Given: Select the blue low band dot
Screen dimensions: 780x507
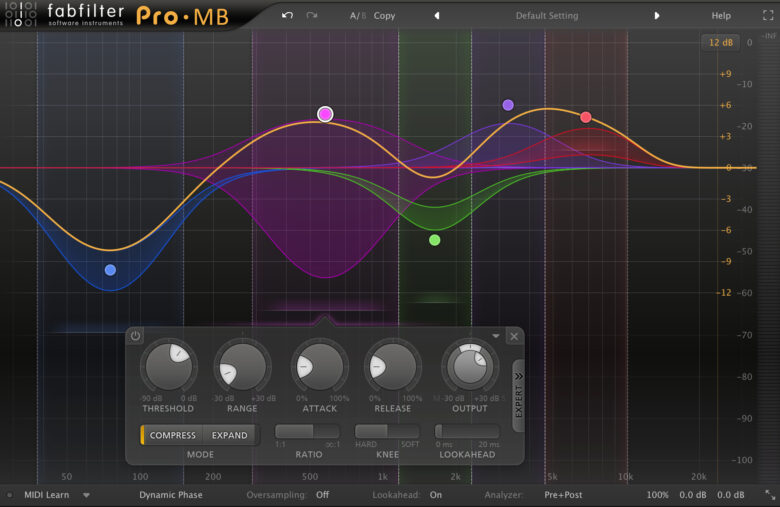Looking at the screenshot, I should coord(110,270).
